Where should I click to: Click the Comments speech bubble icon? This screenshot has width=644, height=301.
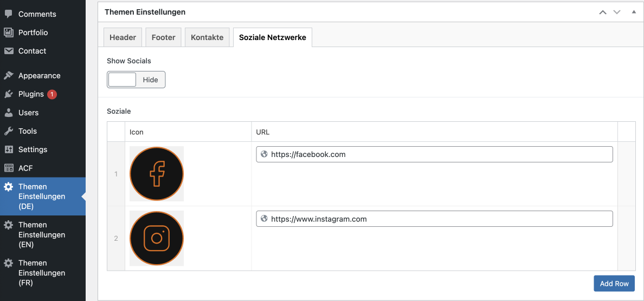(9, 14)
